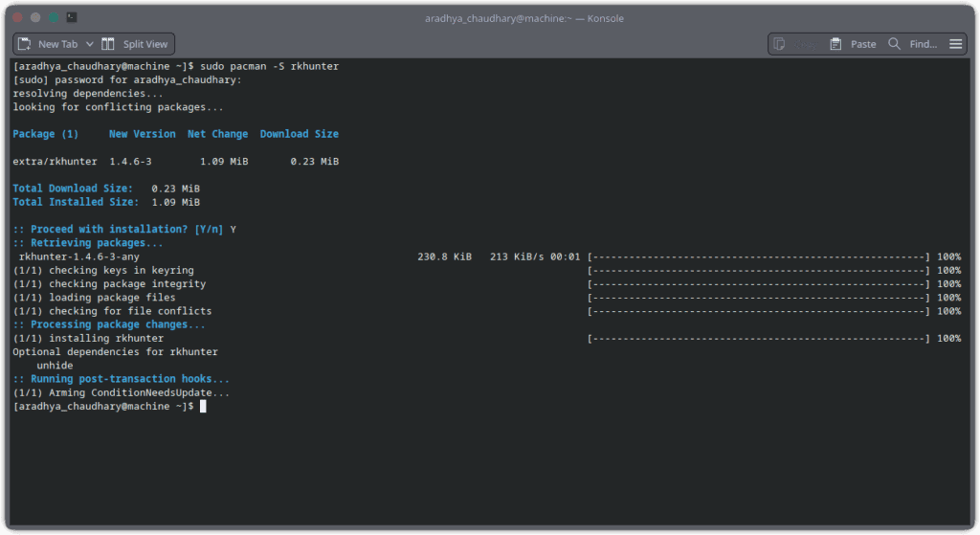Click the Find magnifier icon
Image resolution: width=980 pixels, height=535 pixels.
[x=895, y=44]
